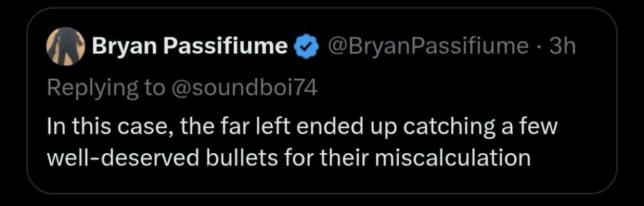Click the dot separator before the timestamp
Screen dimensions: 644x206
pyautogui.click(x=538, y=47)
